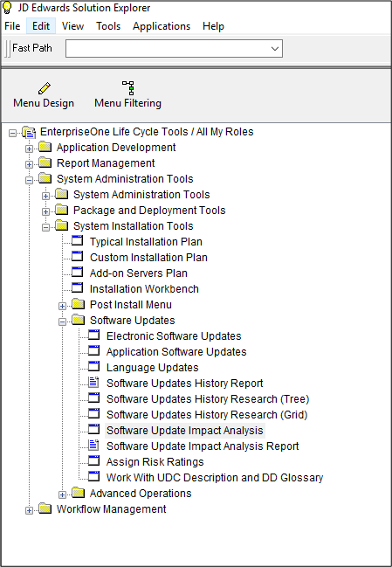Screen dimensions: 392x567
Task: Select Work With UDC Description and DD Glossary
Action: pyautogui.click(x=215, y=478)
